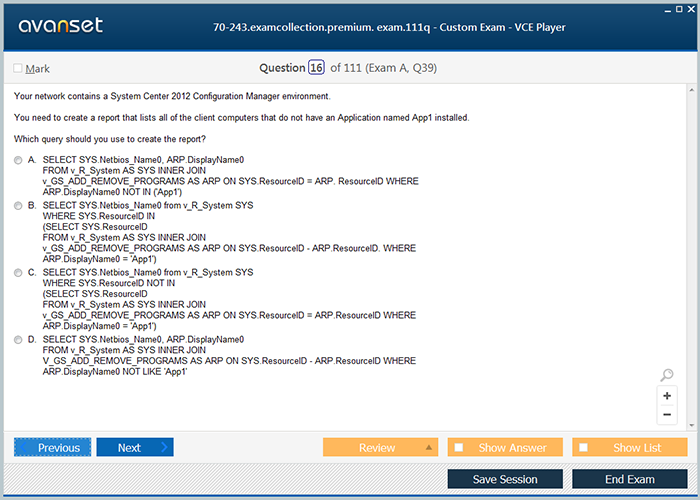Click 'WHERE SYS.ResourceID NOT IN' in option C
Image resolution: width=700 pixels, height=500 pixels.
[x=109, y=283]
